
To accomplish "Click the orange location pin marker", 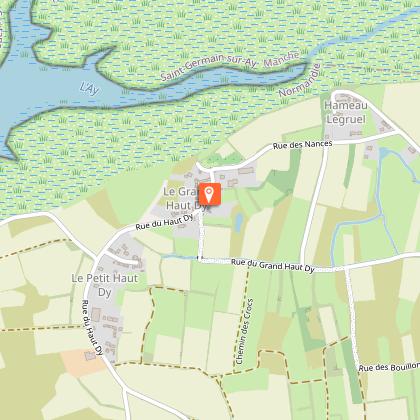I will 209,194.
